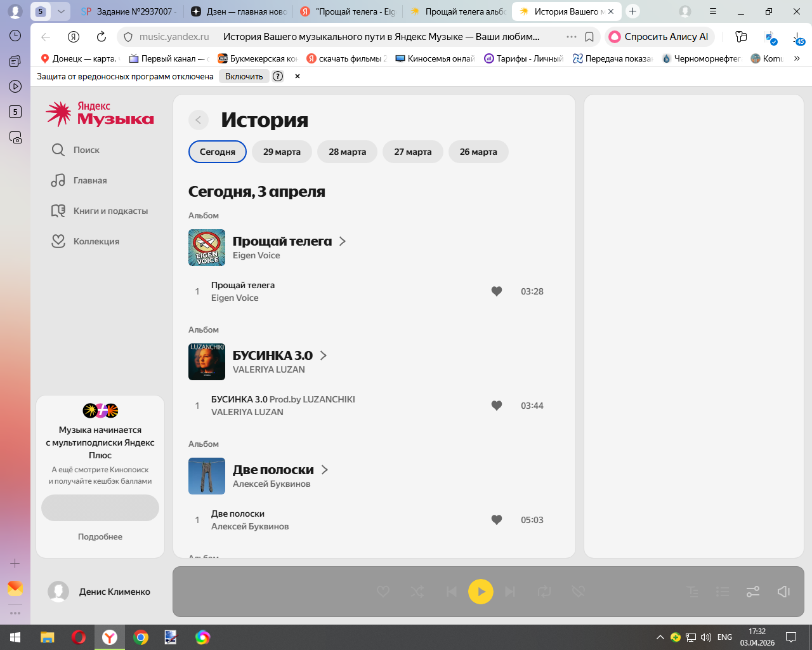Click the Yandex Music logo
Image resolution: width=812 pixels, height=650 pixels.
pyautogui.click(x=100, y=114)
